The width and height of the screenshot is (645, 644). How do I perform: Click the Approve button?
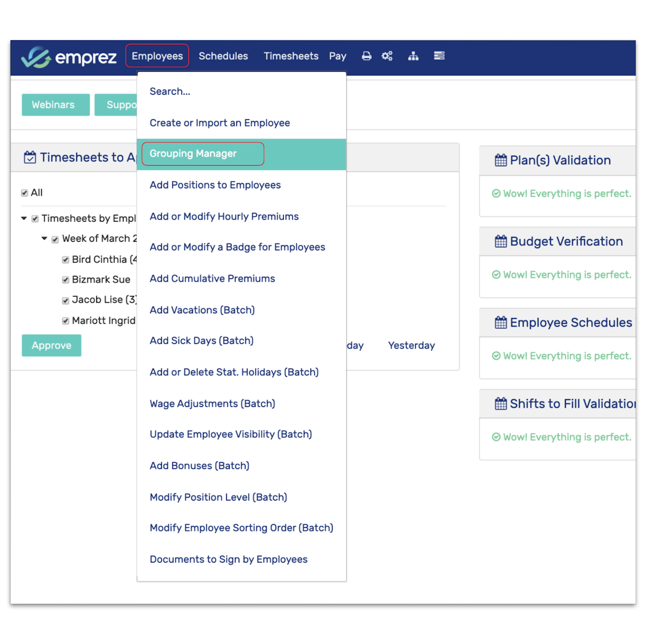51,345
